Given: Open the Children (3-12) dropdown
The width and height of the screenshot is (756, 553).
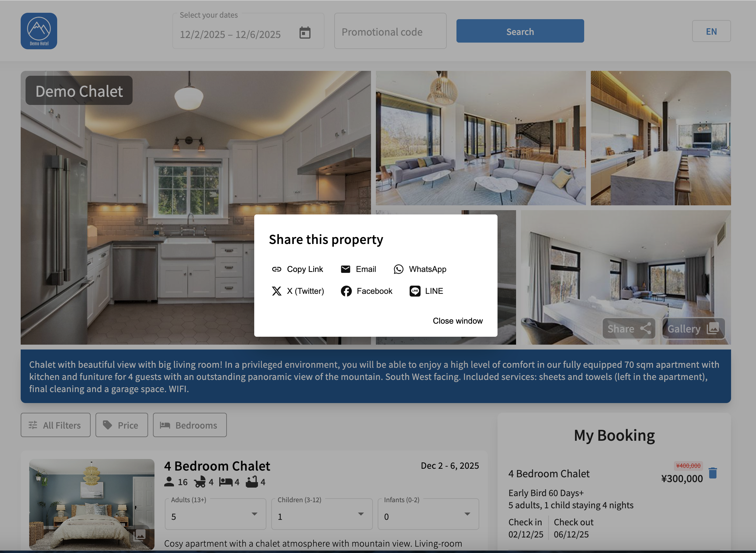Looking at the screenshot, I should (322, 514).
